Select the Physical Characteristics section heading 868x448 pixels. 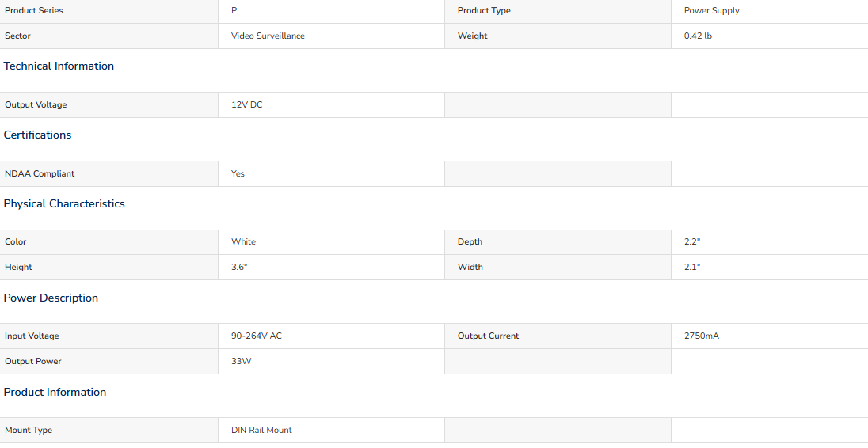point(64,203)
